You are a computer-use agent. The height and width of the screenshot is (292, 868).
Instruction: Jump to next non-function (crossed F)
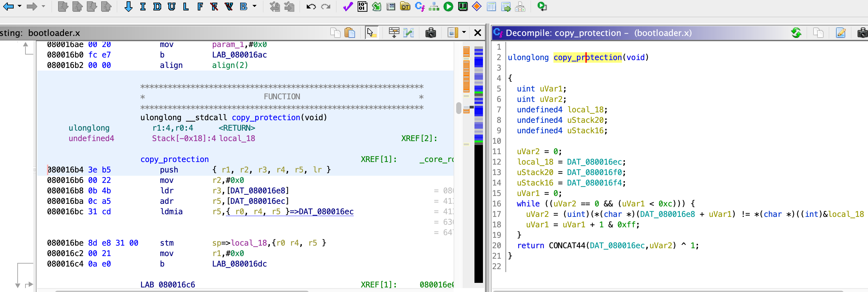coord(214,7)
